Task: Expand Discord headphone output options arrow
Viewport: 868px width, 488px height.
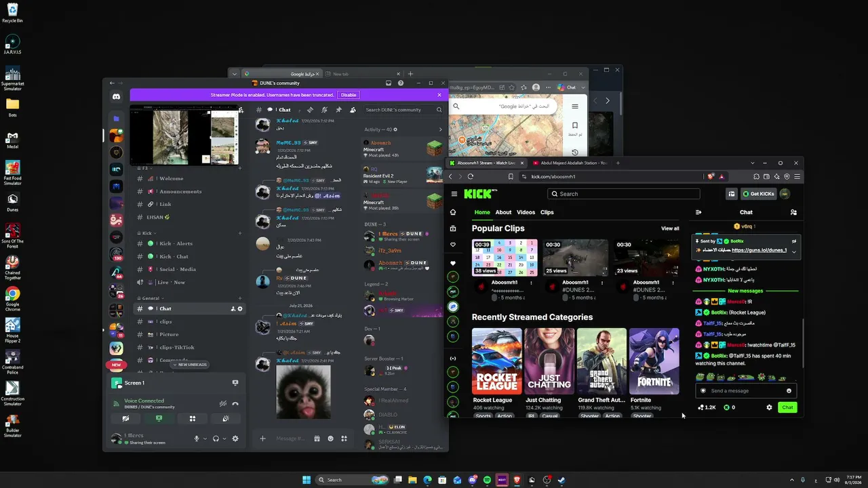Action: (224, 439)
